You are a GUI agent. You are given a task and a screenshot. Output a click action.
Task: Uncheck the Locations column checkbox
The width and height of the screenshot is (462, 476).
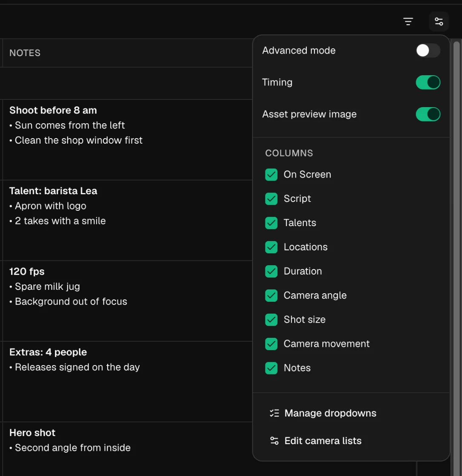click(x=271, y=247)
